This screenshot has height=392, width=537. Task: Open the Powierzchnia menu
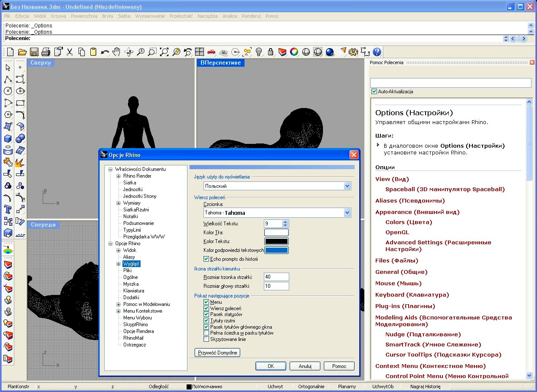pos(84,16)
